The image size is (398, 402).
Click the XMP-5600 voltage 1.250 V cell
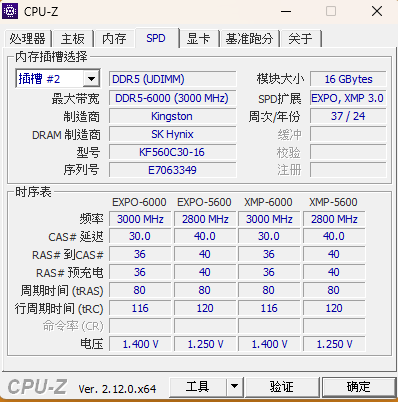pyautogui.click(x=334, y=344)
